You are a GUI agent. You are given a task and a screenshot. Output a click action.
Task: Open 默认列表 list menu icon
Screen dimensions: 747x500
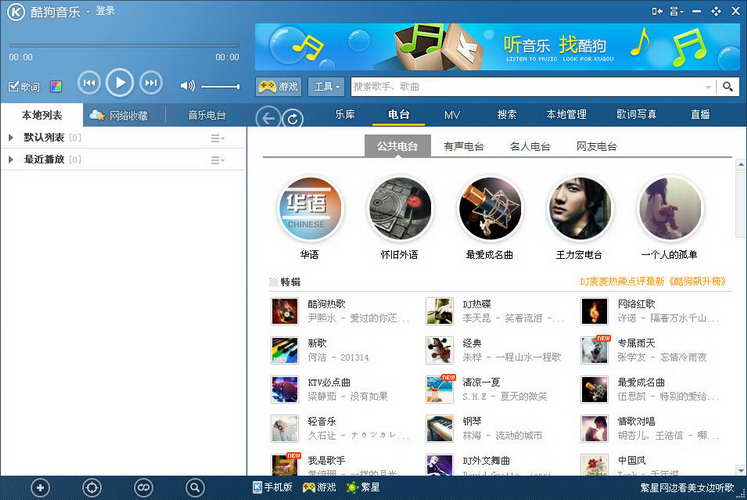(x=217, y=138)
